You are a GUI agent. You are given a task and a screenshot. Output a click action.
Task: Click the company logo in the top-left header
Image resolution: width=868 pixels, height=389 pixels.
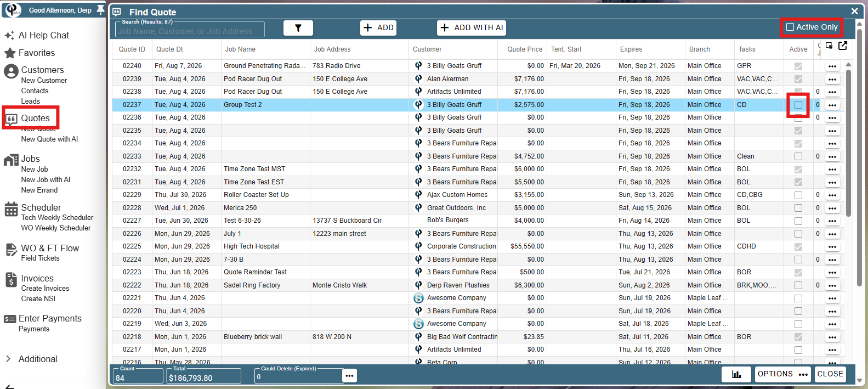click(x=13, y=9)
